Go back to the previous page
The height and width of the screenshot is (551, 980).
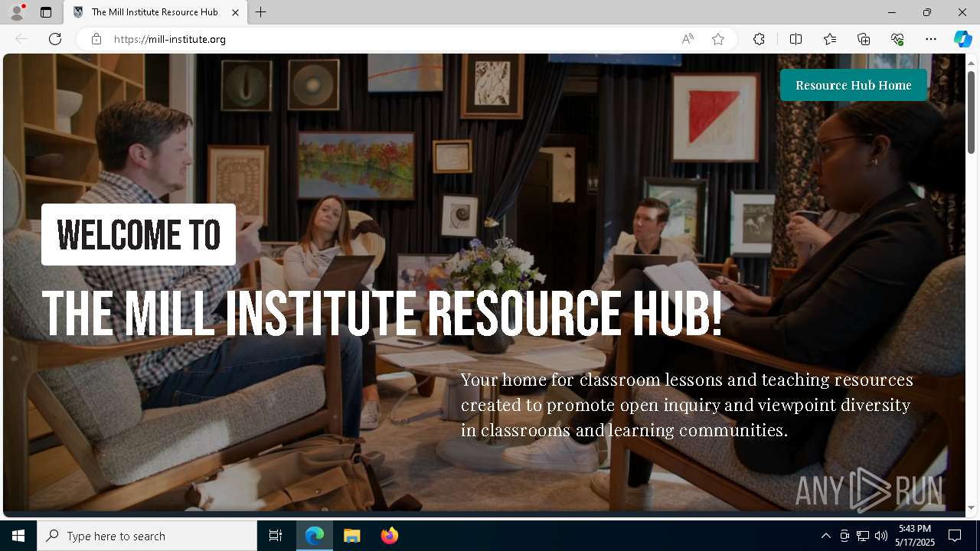tap(21, 39)
